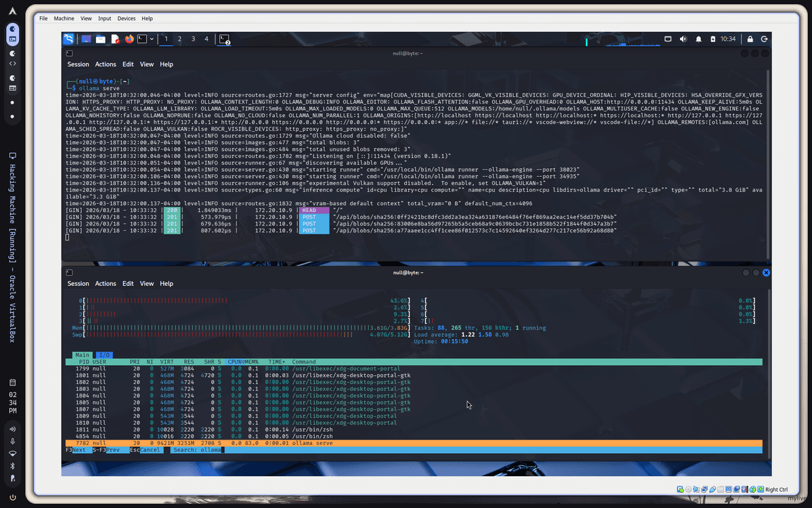Screen dimensions: 812x508
Task: Open the display settings tray icon
Action: click(x=668, y=39)
